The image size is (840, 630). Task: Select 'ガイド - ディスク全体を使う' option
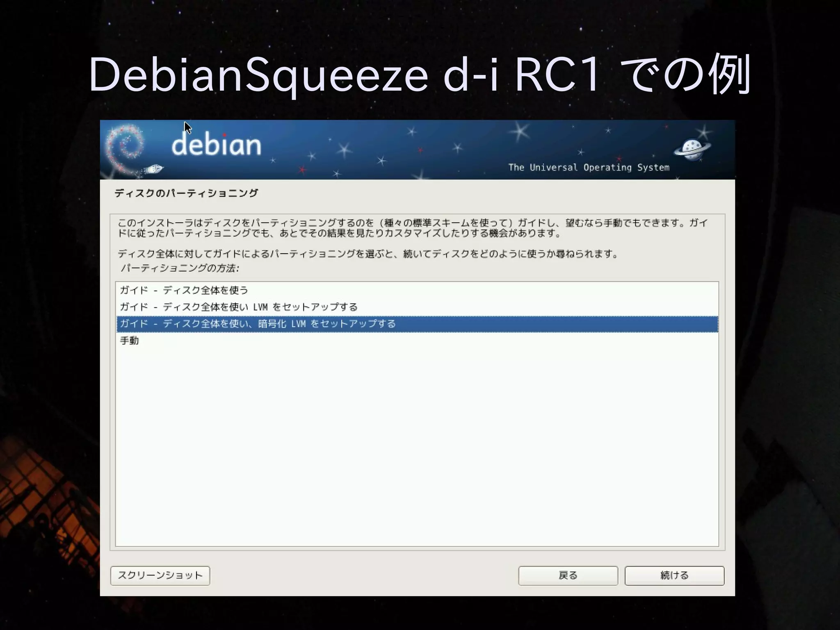pos(417,290)
